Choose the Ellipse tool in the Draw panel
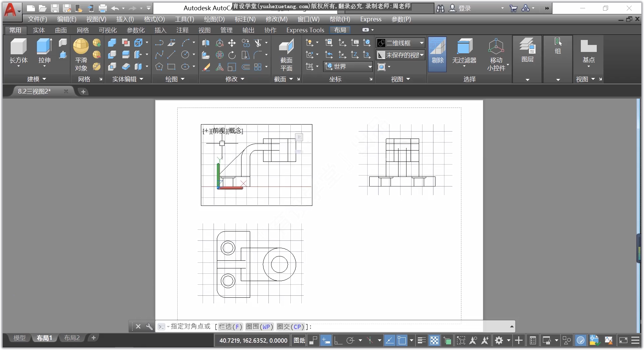 pyautogui.click(x=185, y=67)
